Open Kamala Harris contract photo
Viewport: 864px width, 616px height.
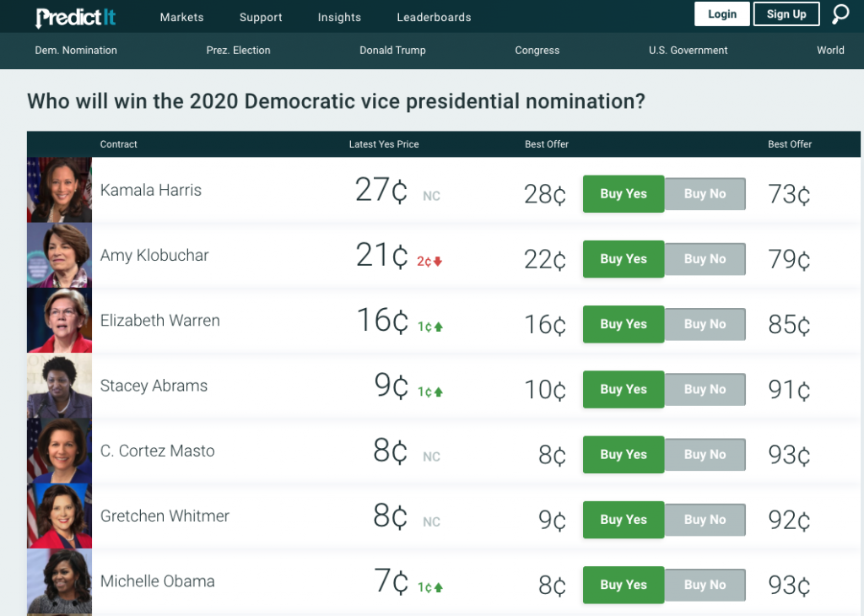59,190
